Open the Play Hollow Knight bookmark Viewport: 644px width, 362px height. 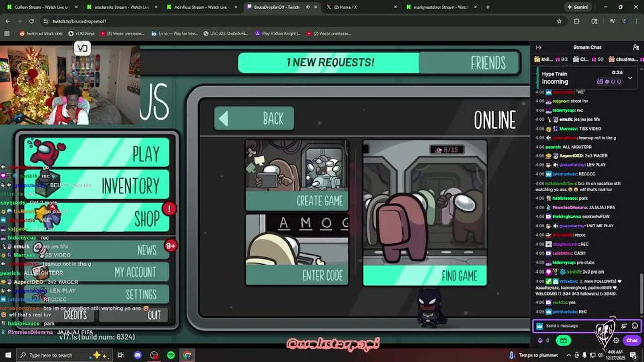278,33
